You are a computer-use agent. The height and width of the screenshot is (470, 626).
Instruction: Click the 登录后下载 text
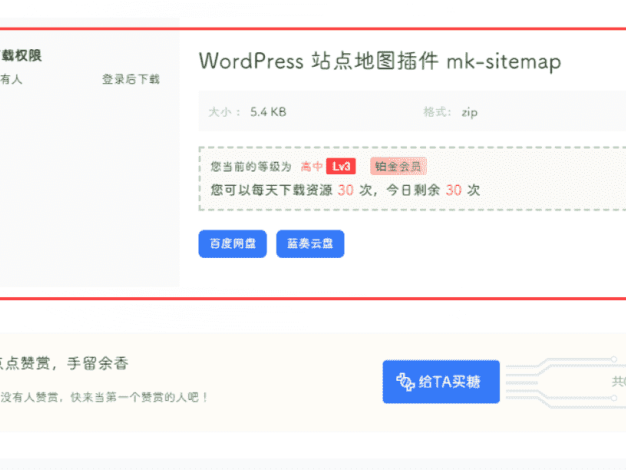point(130,80)
